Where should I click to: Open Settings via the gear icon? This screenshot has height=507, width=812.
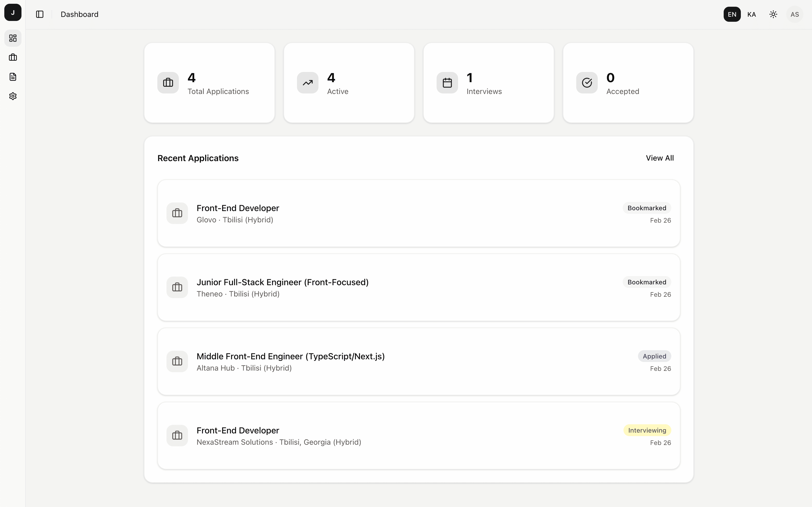12,96
